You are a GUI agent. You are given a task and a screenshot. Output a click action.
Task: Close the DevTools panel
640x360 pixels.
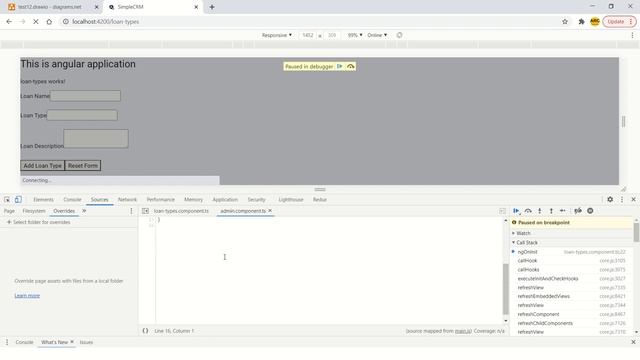[633, 200]
